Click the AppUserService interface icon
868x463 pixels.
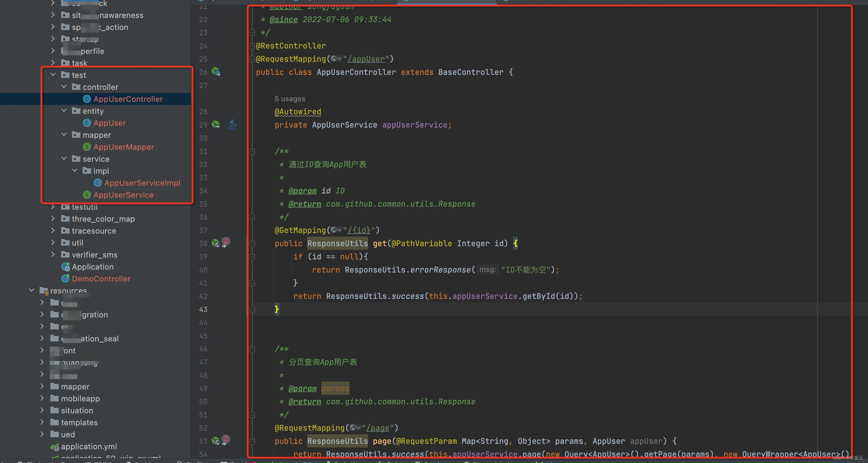click(87, 195)
